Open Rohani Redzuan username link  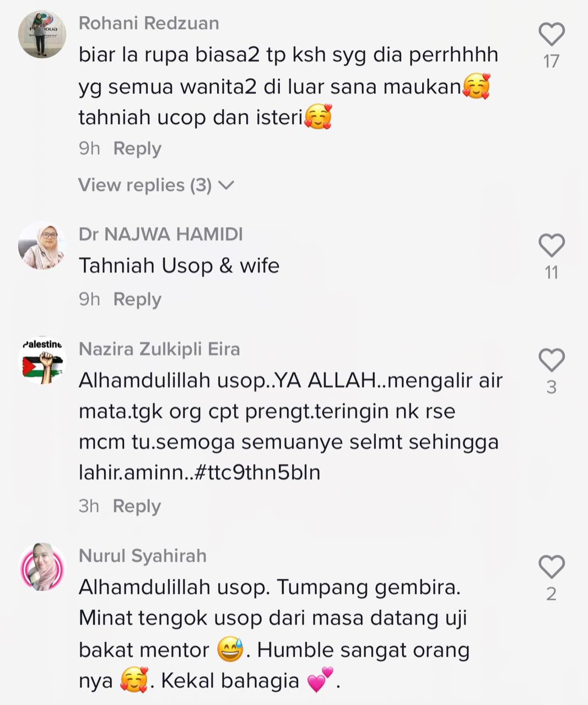pos(149,23)
